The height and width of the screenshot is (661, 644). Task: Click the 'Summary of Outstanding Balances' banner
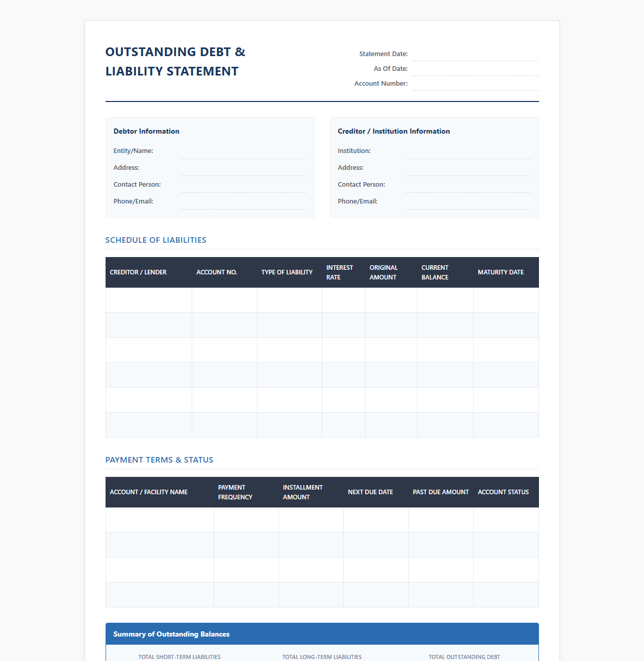(x=322, y=634)
